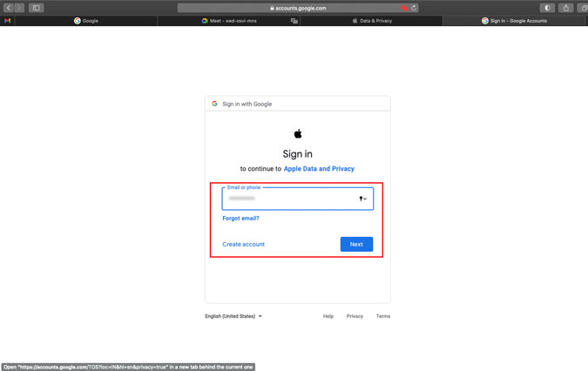Open the Apple Data and Privacy link
588x371 pixels.
(x=319, y=169)
